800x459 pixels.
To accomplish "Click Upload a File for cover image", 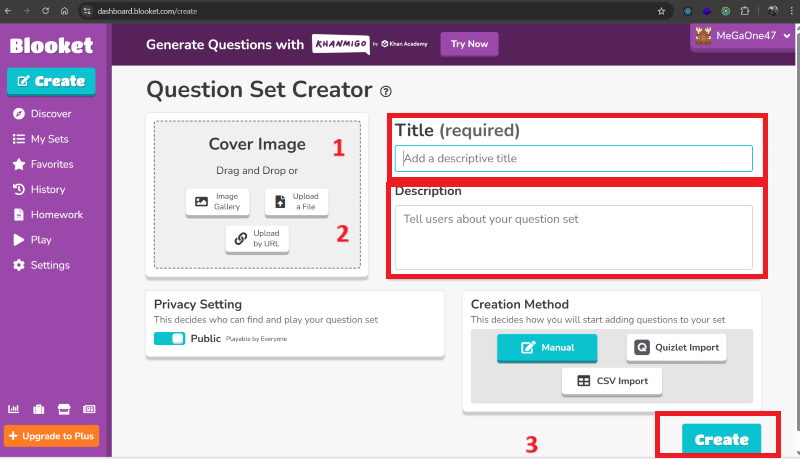I will click(296, 202).
